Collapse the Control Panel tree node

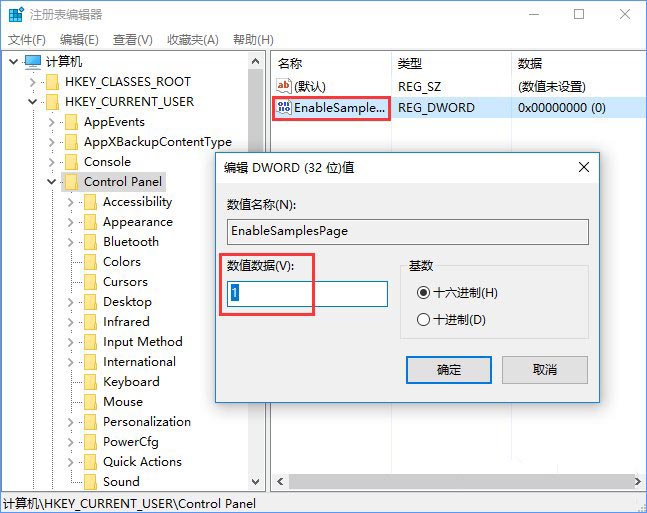pyautogui.click(x=51, y=182)
